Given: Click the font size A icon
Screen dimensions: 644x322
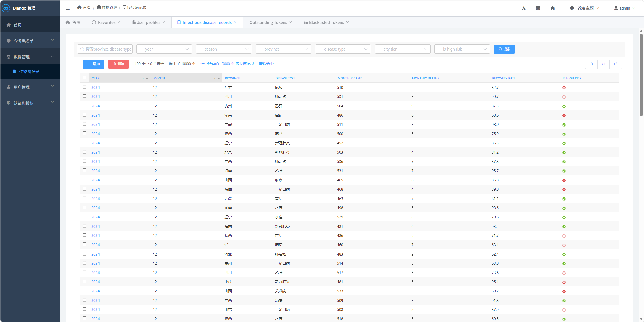Looking at the screenshot, I should point(524,8).
